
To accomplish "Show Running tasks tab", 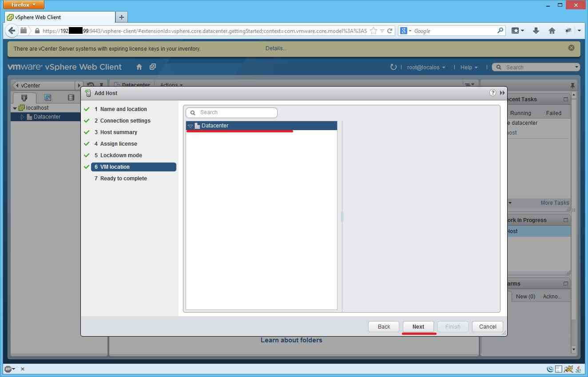I will coord(520,113).
